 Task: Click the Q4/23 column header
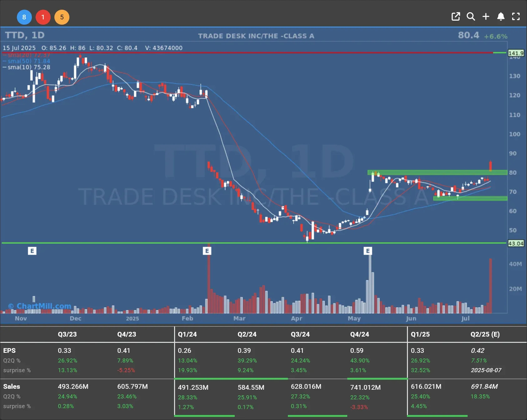pos(127,334)
